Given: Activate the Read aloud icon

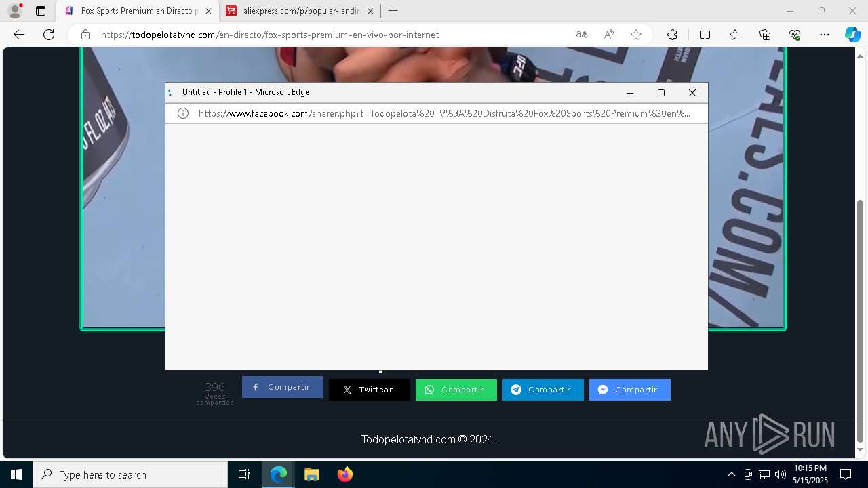Looking at the screenshot, I should (609, 35).
